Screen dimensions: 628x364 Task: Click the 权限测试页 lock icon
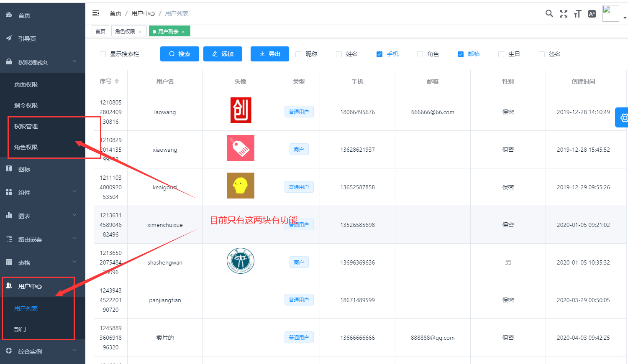(9, 61)
